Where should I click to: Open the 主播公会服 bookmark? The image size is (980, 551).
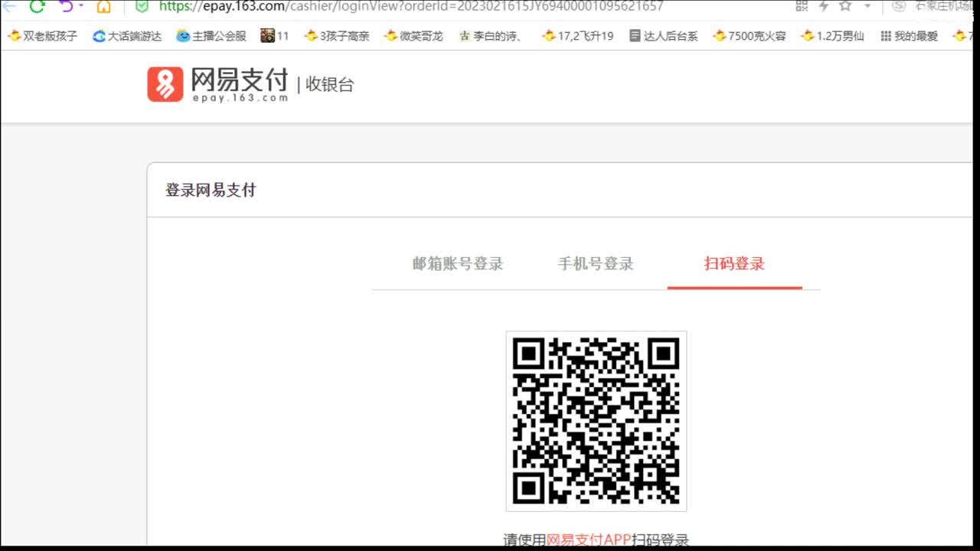(211, 36)
